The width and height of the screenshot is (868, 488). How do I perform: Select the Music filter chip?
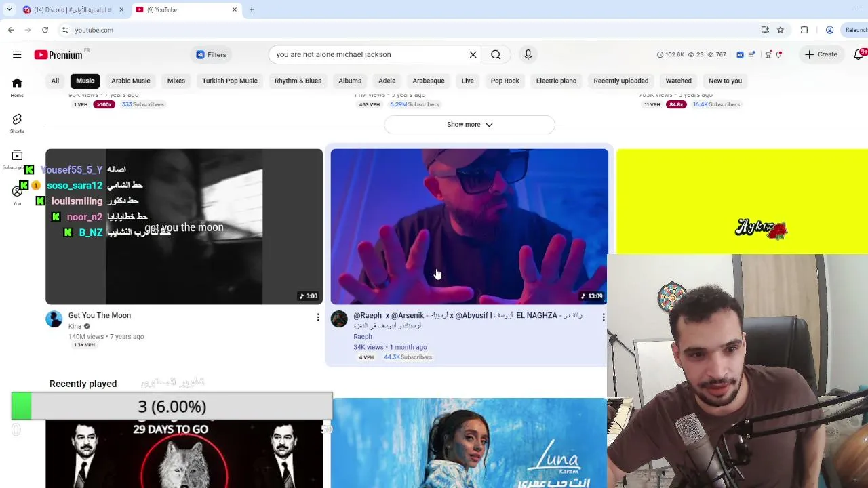[85, 81]
